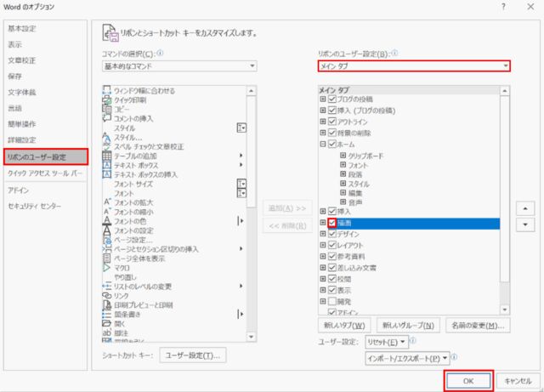The image size is (544, 392).
Task: Click the 新しいタブ button
Action: coord(343,326)
